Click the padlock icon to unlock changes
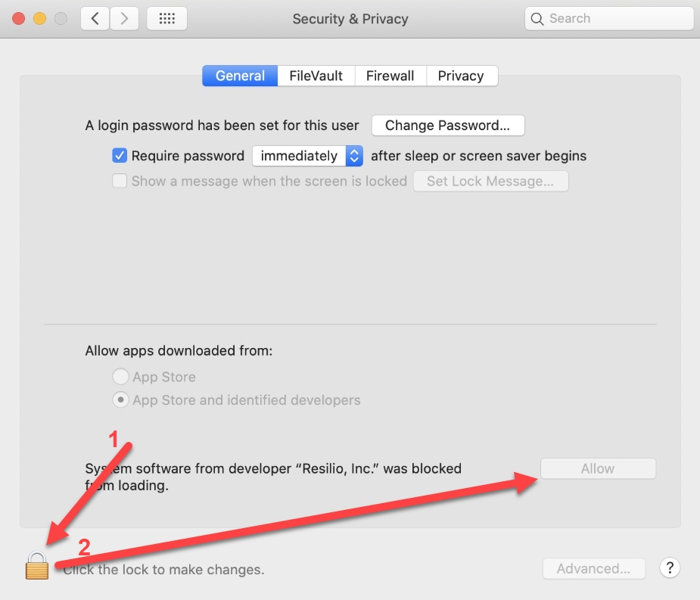700x600 pixels. point(37,566)
